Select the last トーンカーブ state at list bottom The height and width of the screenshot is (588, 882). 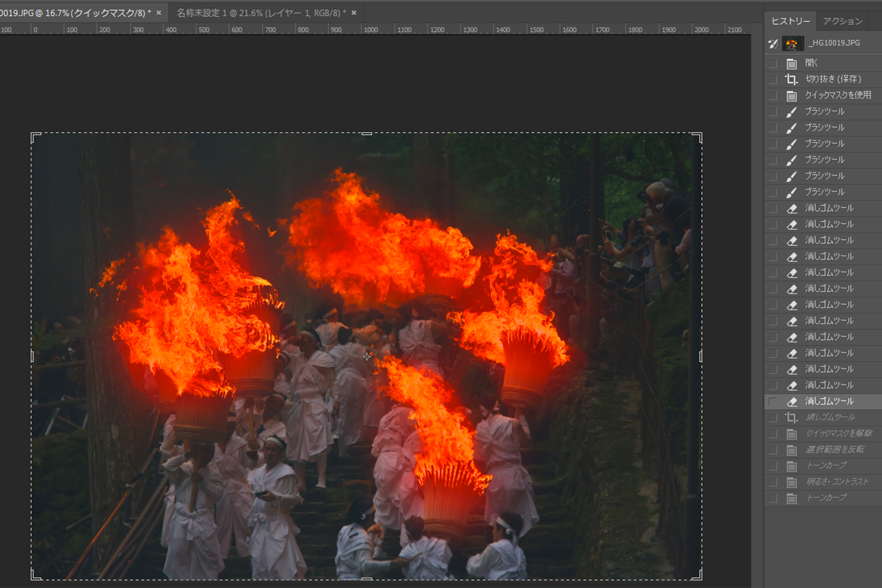click(x=824, y=498)
